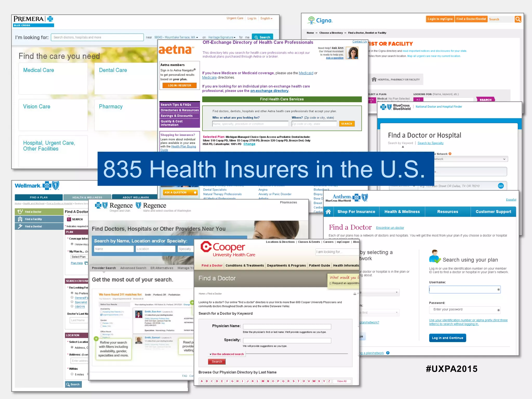Click the red Cooper Search button
Viewport: 532px width, 399px height.
pyautogui.click(x=217, y=362)
